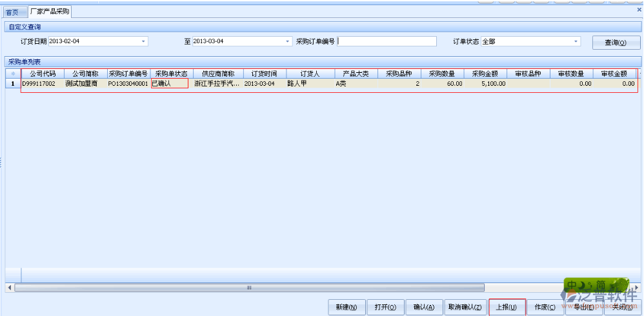Click the 已确认 status cell
This screenshot has height=316, width=644.
tap(170, 84)
